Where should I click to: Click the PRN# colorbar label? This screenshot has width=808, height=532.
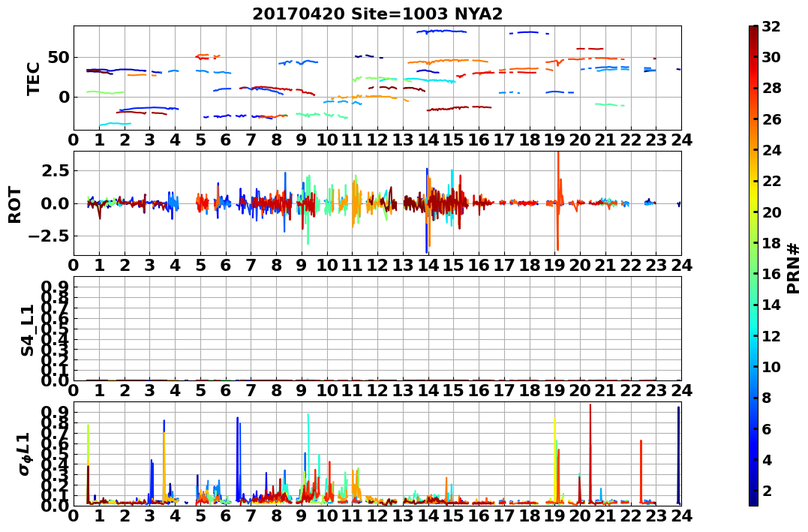coord(794,268)
